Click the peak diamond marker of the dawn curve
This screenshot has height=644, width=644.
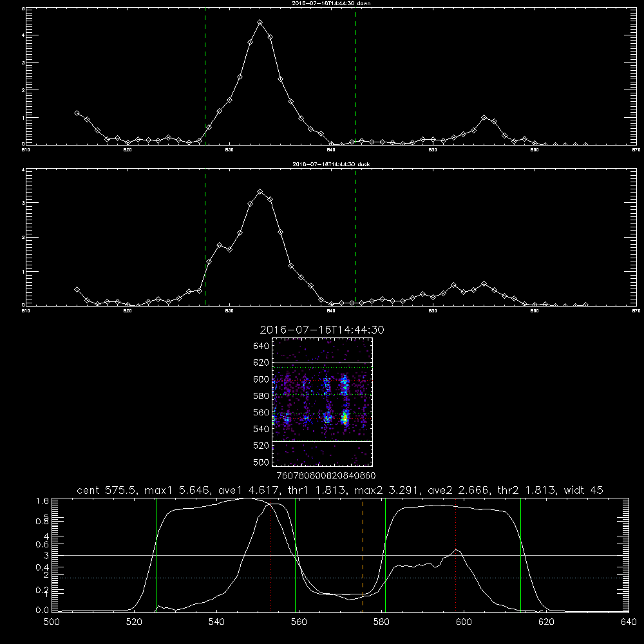260,22
